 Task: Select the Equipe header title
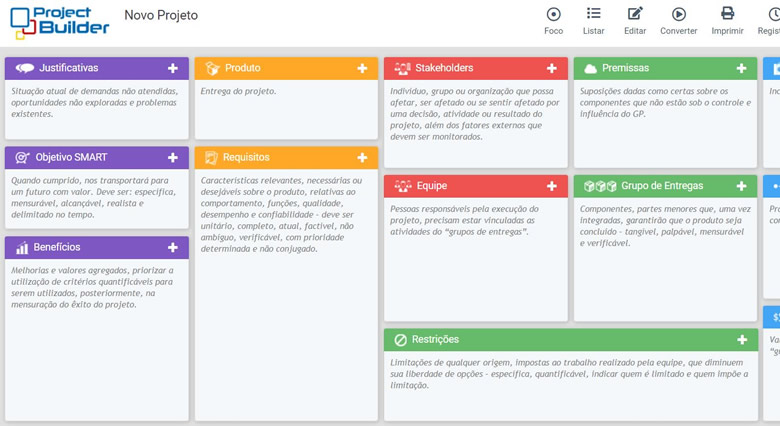[x=432, y=186]
